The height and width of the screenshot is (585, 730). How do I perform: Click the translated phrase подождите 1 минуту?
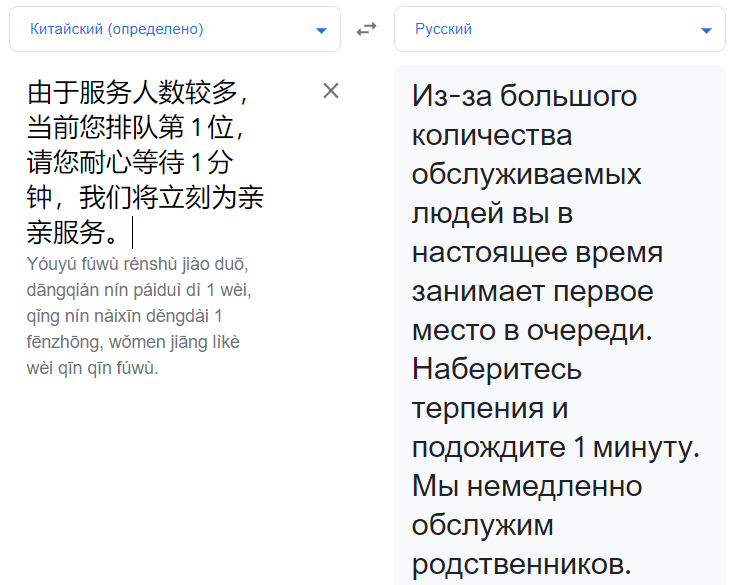tap(555, 447)
